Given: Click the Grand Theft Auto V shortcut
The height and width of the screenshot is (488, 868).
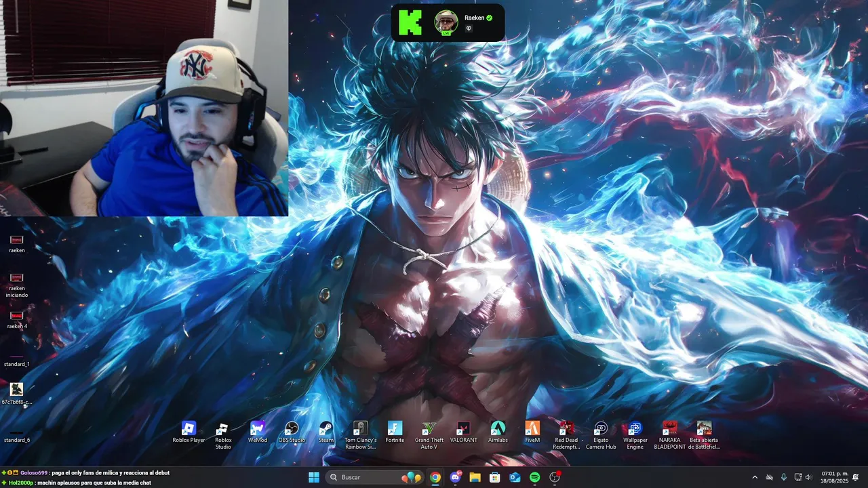Looking at the screenshot, I should (x=429, y=435).
